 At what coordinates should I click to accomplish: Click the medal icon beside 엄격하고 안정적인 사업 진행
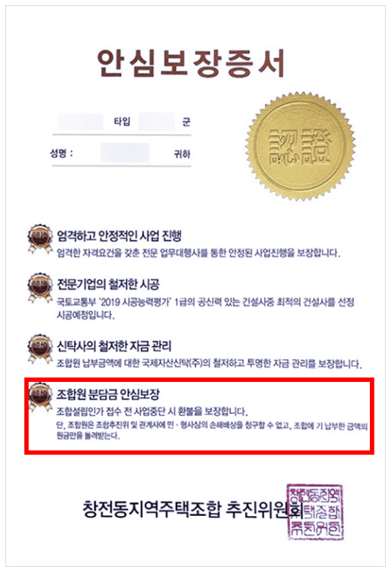click(40, 239)
